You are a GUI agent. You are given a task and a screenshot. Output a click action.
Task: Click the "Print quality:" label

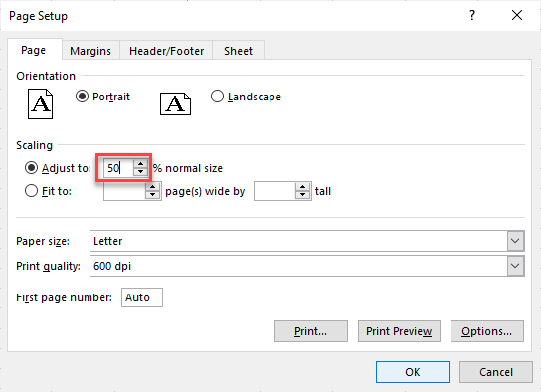(48, 266)
